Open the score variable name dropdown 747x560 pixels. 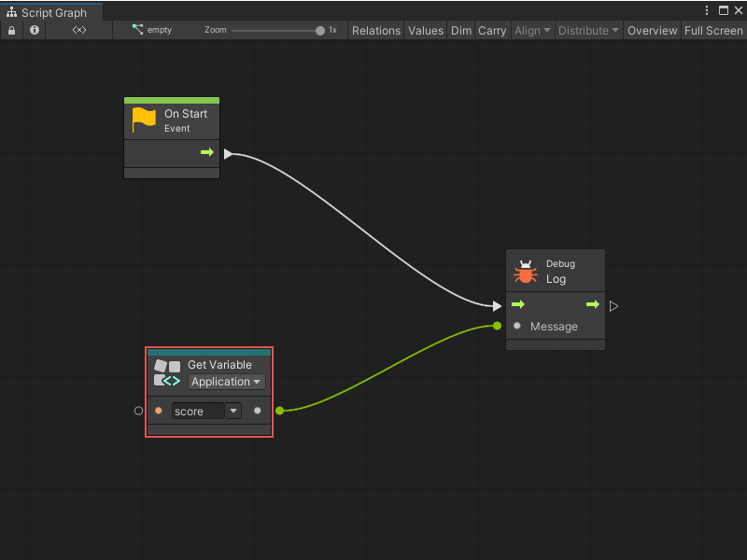[x=233, y=411]
